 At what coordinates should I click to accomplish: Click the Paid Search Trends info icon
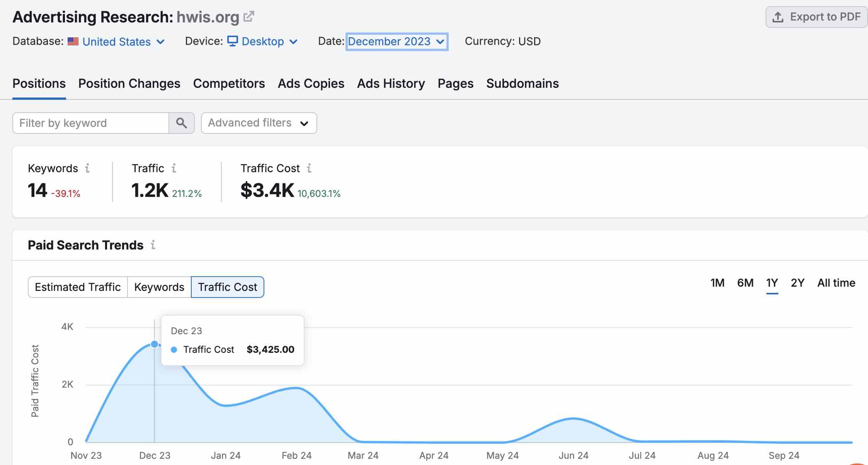pyautogui.click(x=153, y=245)
